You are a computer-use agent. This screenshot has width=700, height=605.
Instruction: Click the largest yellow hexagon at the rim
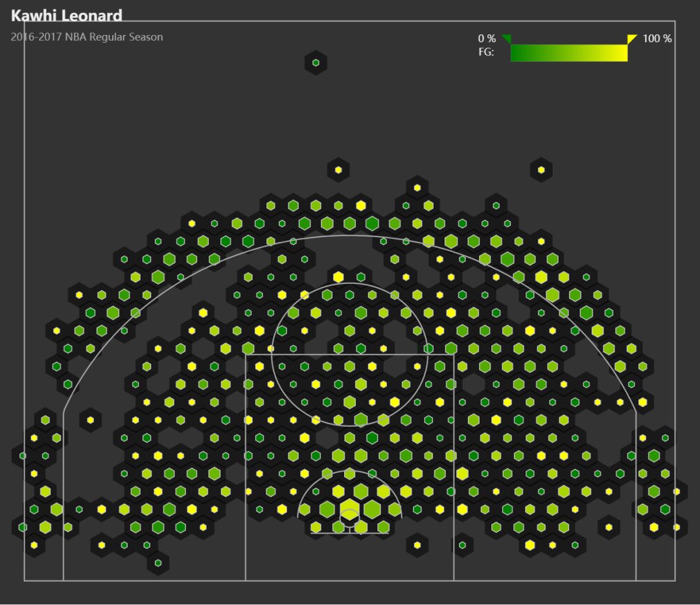(349, 510)
